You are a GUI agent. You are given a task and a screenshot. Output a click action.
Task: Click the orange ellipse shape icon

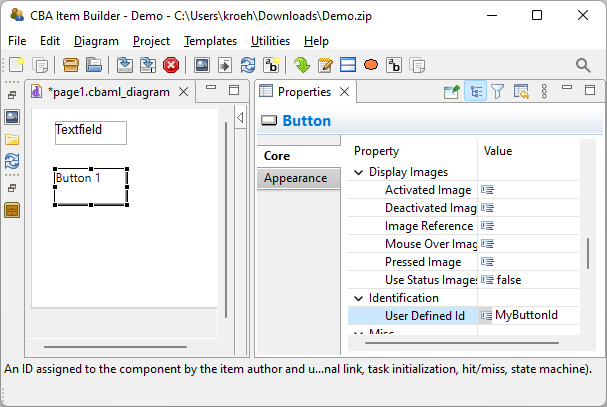coord(370,65)
